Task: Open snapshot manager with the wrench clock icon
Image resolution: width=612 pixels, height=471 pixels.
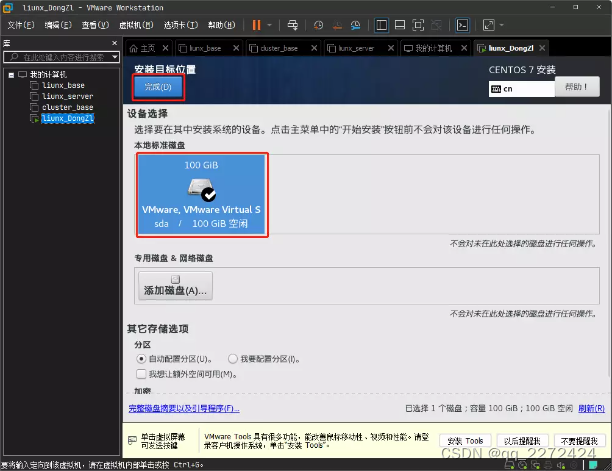Action: (356, 25)
